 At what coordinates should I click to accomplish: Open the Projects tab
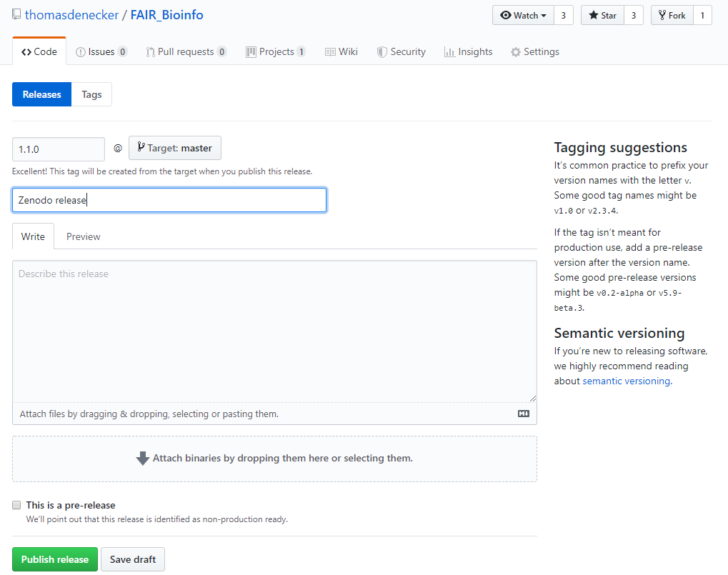pos(276,51)
